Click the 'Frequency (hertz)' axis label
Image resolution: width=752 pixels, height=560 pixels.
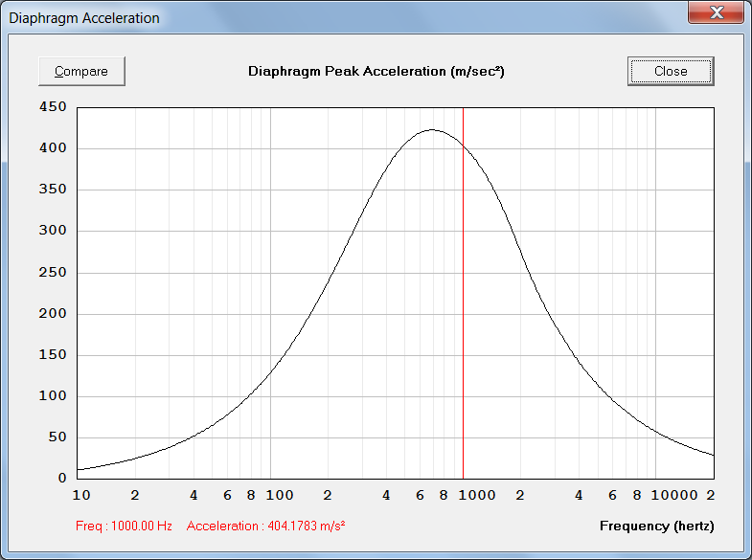point(656,526)
